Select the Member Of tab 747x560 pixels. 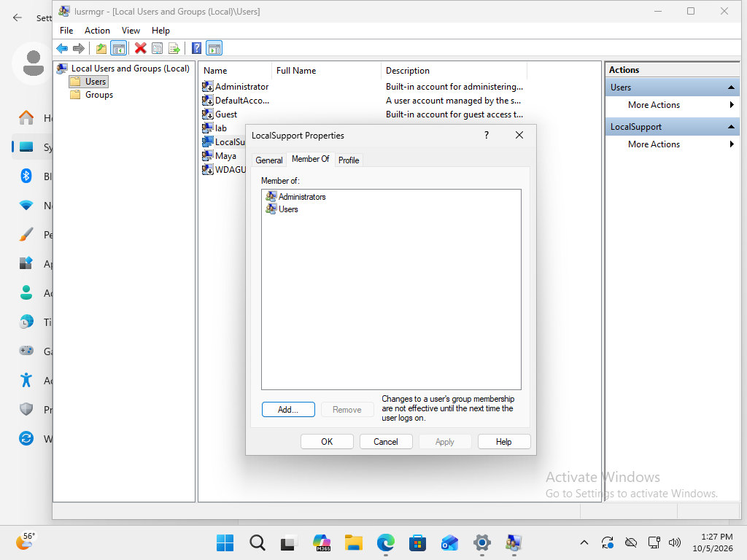click(310, 159)
